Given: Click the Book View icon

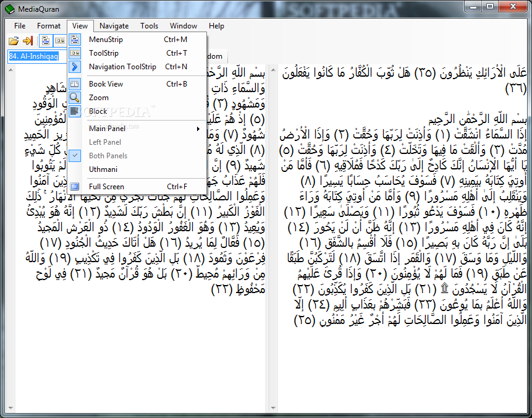Looking at the screenshot, I should click(x=75, y=84).
